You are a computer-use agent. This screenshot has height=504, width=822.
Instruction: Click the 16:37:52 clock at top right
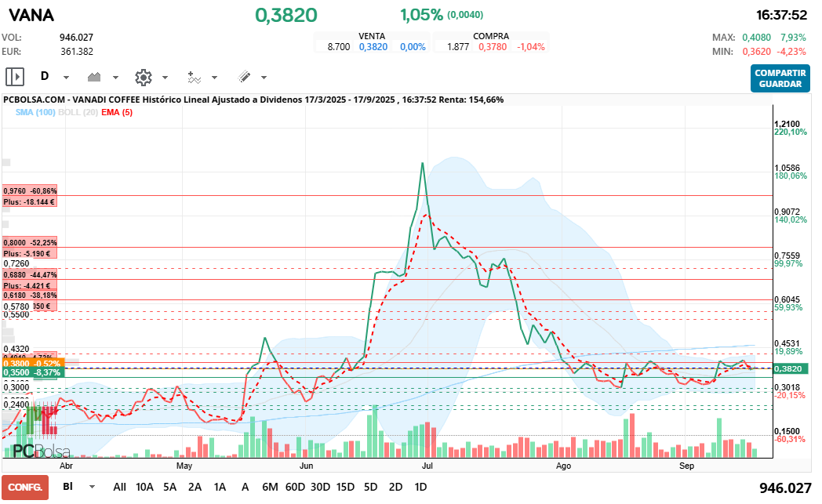[781, 15]
